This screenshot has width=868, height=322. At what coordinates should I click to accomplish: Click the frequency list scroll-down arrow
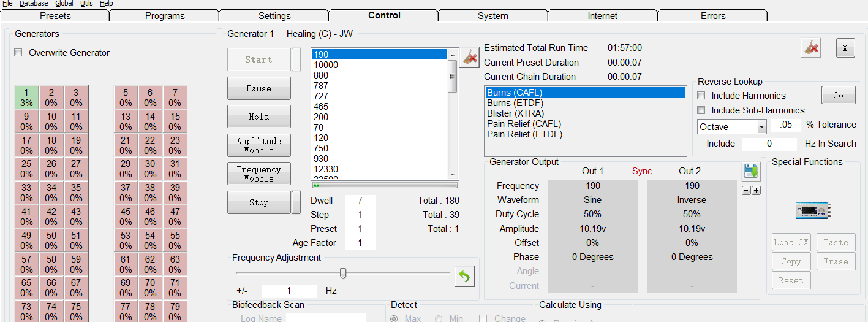[x=453, y=174]
